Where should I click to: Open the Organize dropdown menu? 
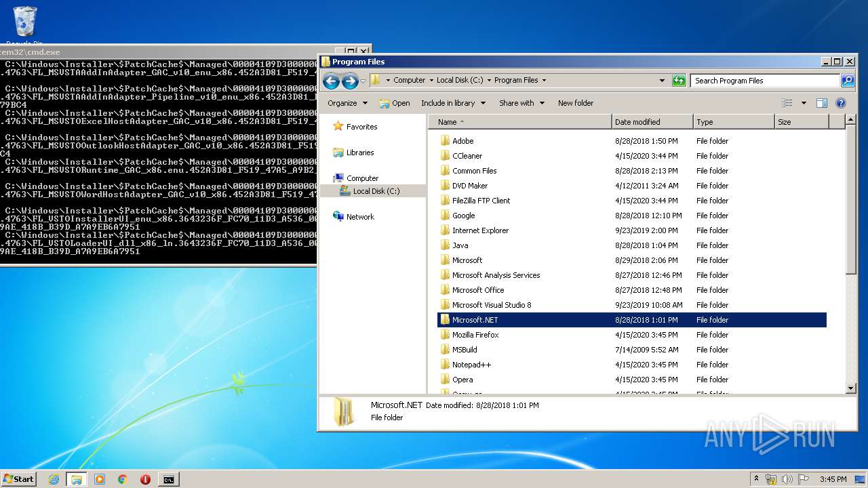point(347,103)
